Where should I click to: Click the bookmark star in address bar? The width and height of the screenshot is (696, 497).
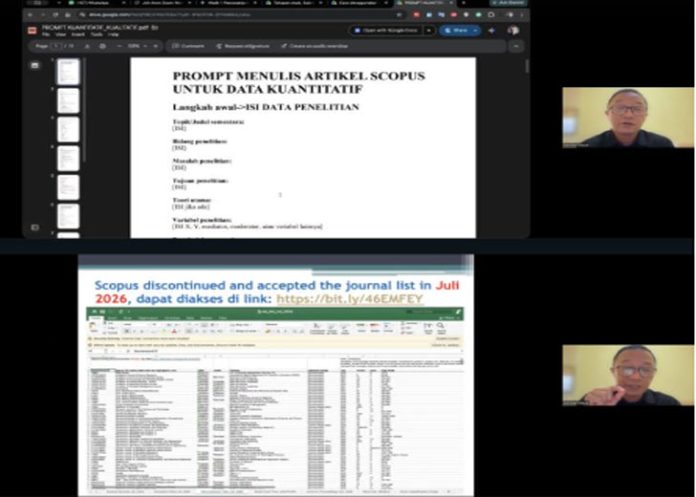pos(399,14)
